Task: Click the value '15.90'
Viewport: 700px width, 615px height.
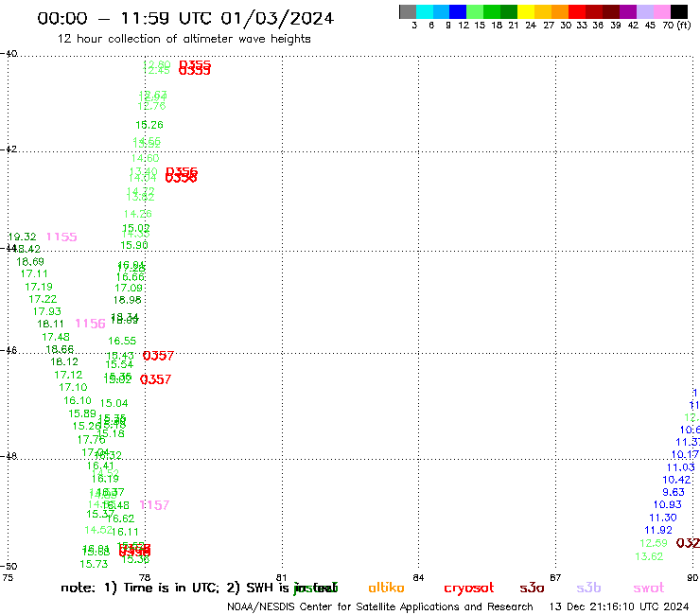Action: tap(134, 245)
